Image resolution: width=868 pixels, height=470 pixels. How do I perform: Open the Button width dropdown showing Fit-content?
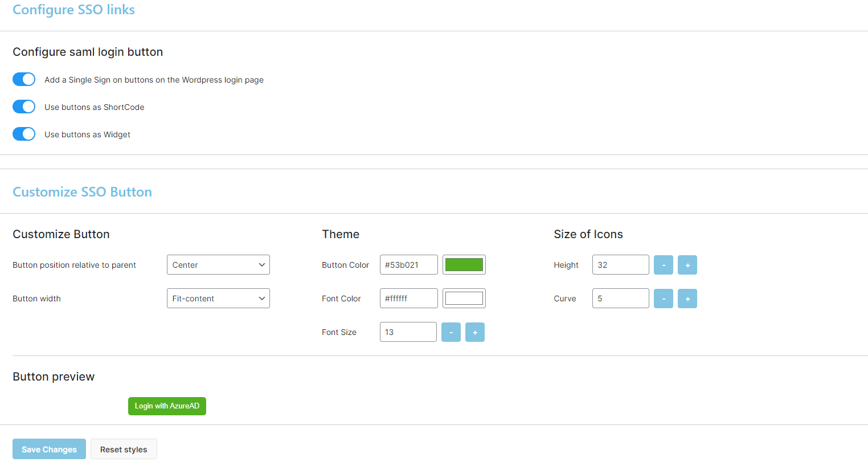coord(218,298)
